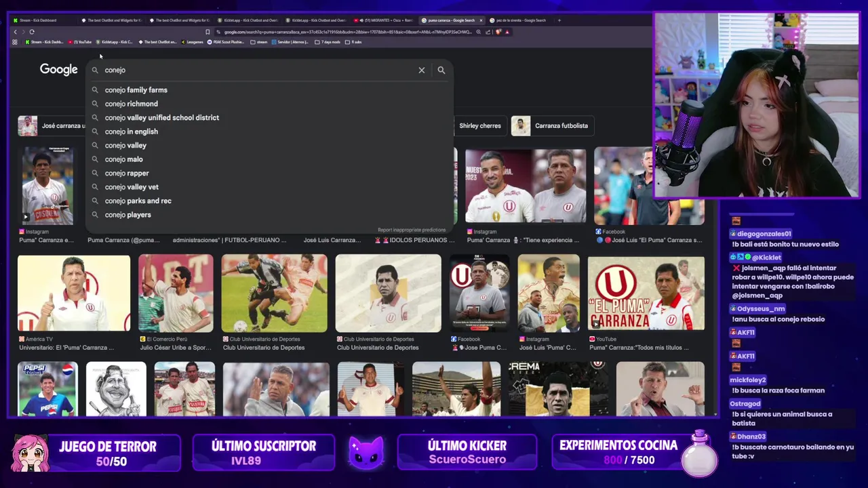This screenshot has height=488, width=868.
Task: Open the caricature drawing image result
Action: [116, 388]
